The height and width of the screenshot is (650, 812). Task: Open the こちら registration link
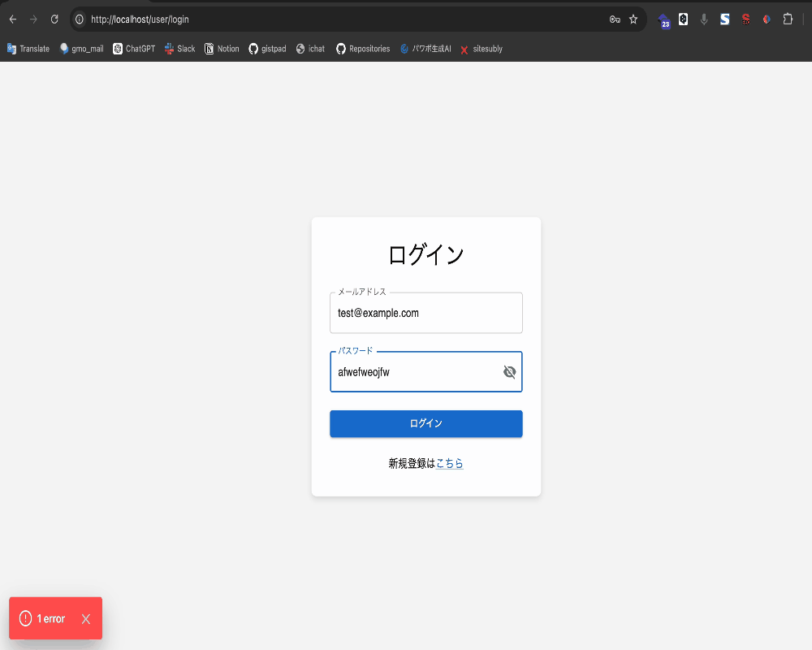(449, 463)
